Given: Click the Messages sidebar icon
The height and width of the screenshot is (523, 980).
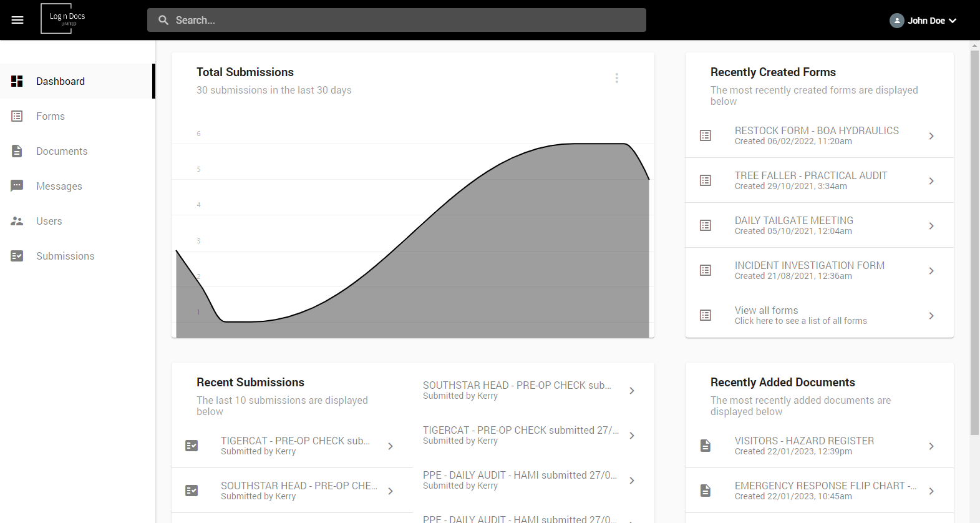Looking at the screenshot, I should [x=17, y=186].
